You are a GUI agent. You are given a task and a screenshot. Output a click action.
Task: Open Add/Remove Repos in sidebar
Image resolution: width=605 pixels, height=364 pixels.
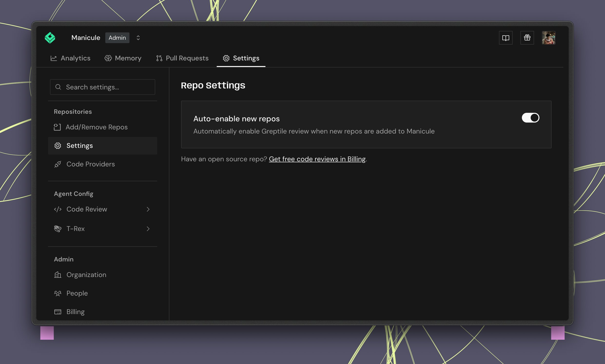[x=103, y=127]
